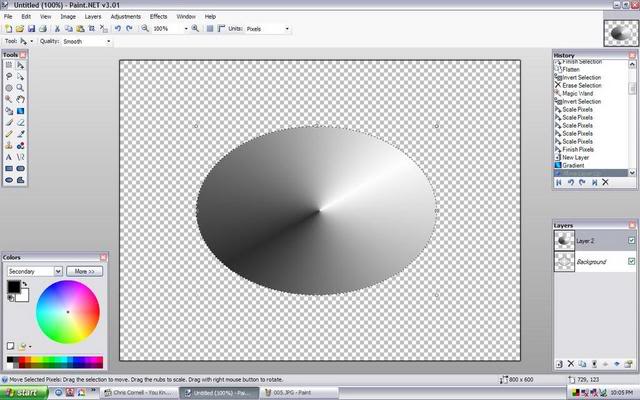
Task: Click the Open file toolbar icon
Action: pyautogui.click(x=20, y=29)
